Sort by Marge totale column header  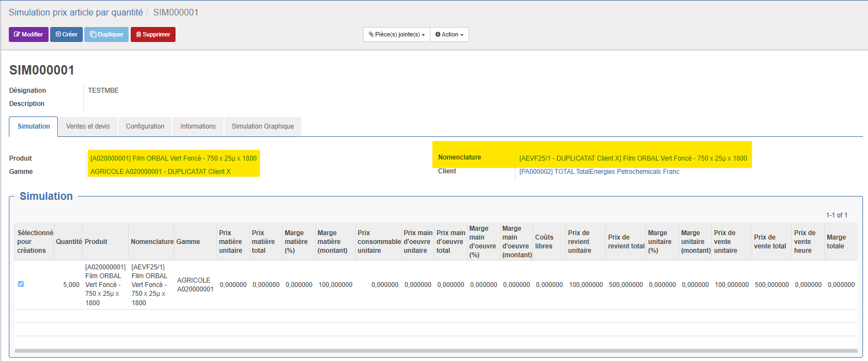(x=841, y=242)
